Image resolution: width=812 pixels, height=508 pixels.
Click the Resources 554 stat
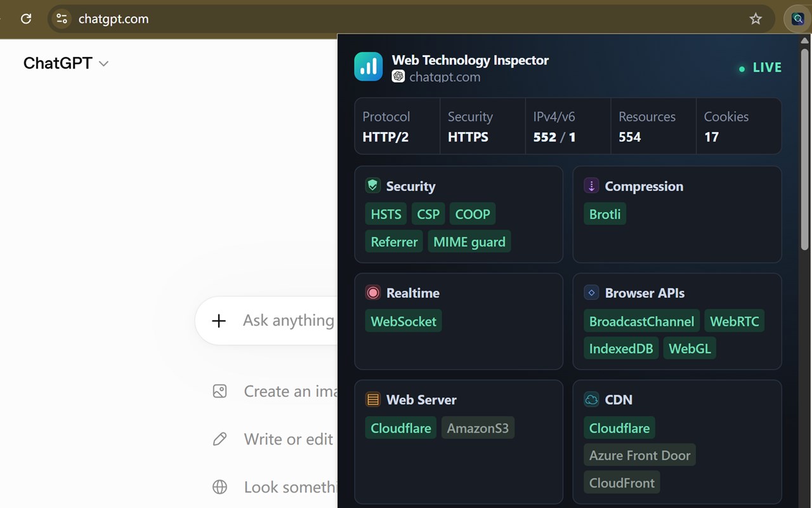click(x=653, y=126)
